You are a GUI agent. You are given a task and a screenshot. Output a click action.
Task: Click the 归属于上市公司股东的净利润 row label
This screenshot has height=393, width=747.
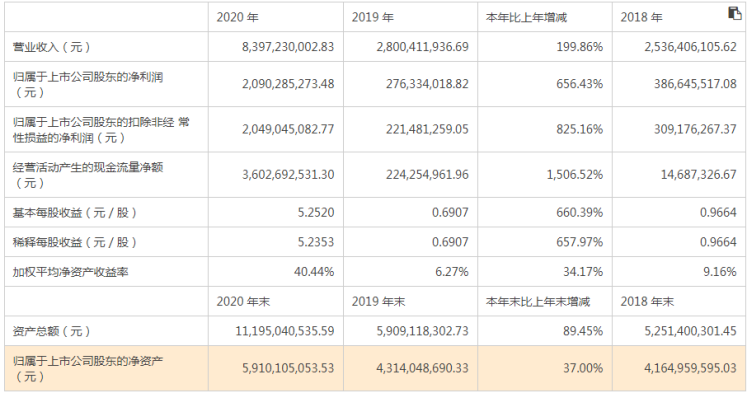(88, 84)
